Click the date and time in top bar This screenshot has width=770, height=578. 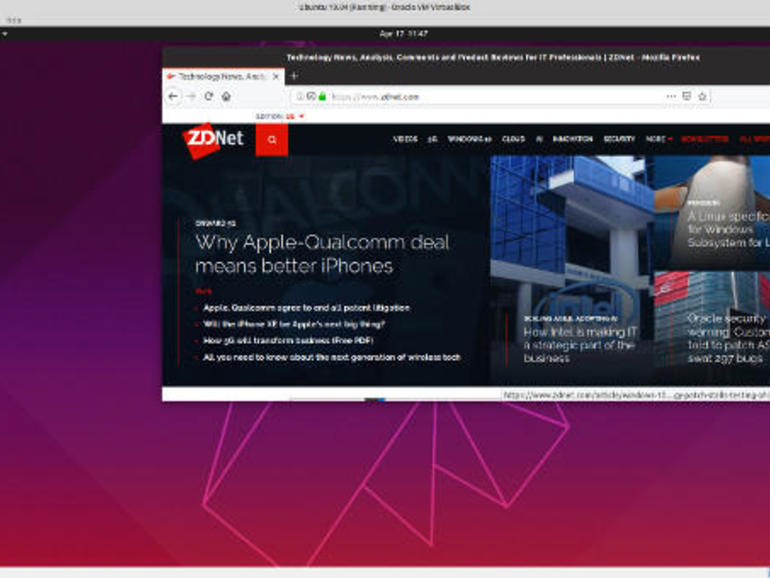(x=403, y=33)
